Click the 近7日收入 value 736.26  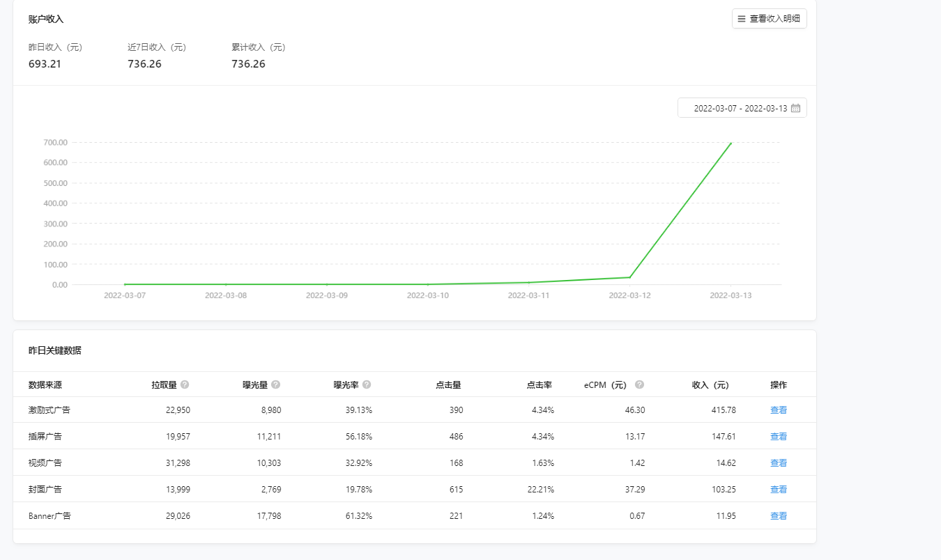(144, 64)
